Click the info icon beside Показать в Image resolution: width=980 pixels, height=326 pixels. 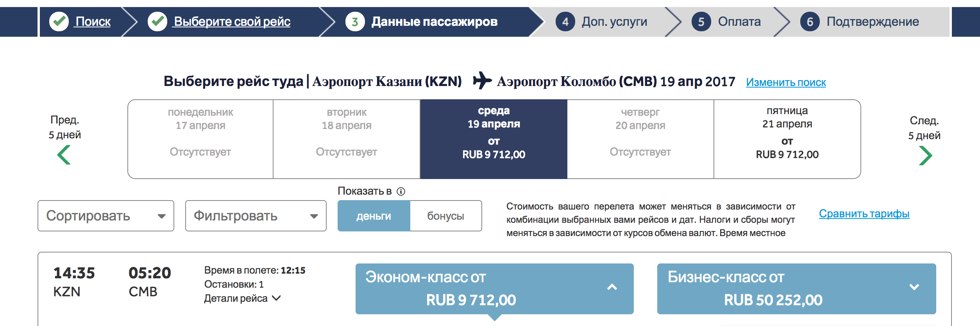click(401, 191)
